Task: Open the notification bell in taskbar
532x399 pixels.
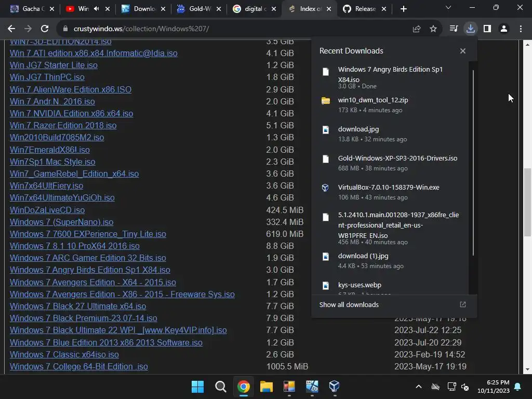Action: pos(518,387)
